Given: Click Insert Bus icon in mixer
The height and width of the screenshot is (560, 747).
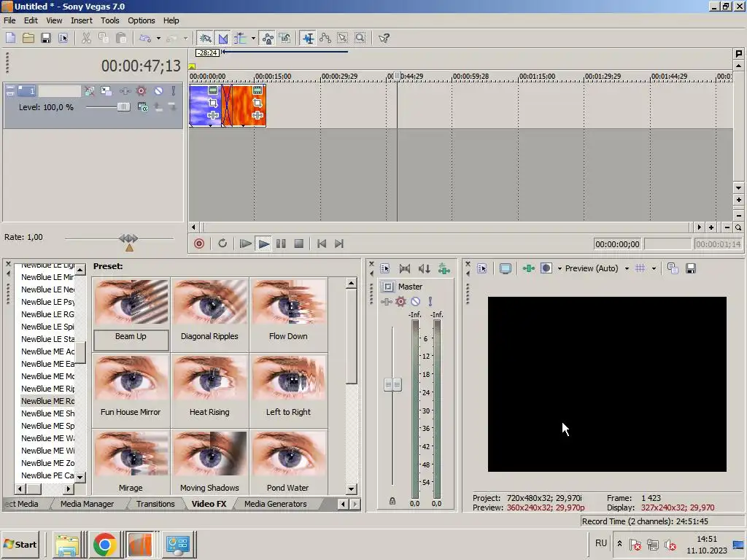Looking at the screenshot, I should pyautogui.click(x=444, y=269).
